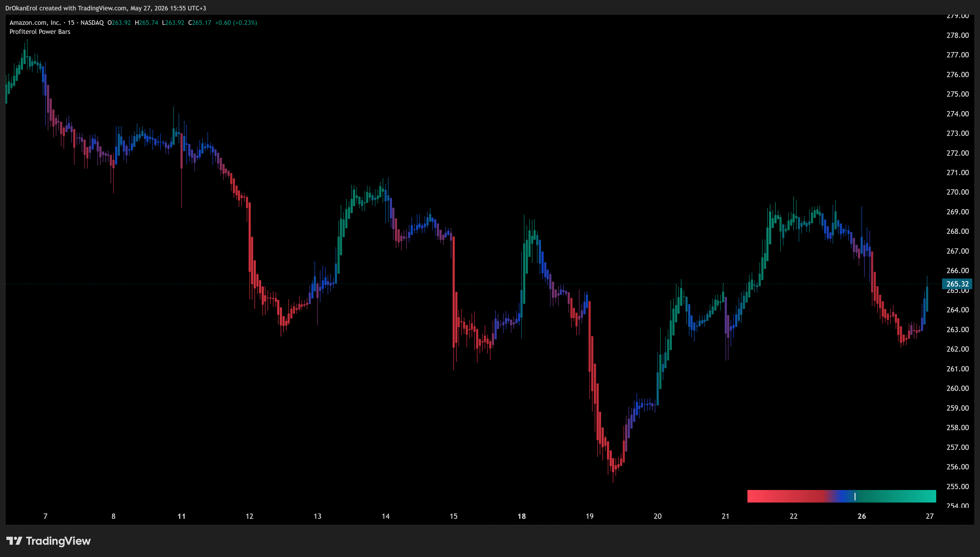Viewport: 980px width, 557px height.
Task: Click the 15 interval in the symbol header
Action: click(x=71, y=23)
